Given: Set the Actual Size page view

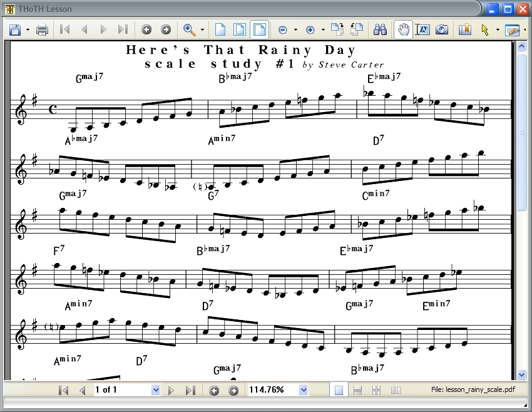Looking at the screenshot, I should point(220,30).
